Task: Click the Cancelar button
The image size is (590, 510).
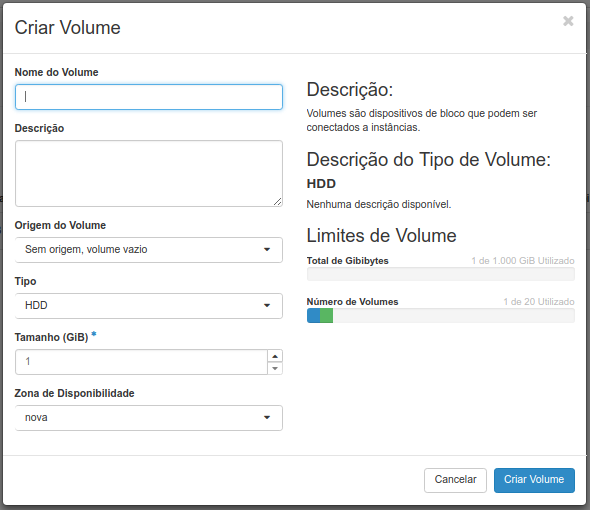Action: tap(455, 480)
